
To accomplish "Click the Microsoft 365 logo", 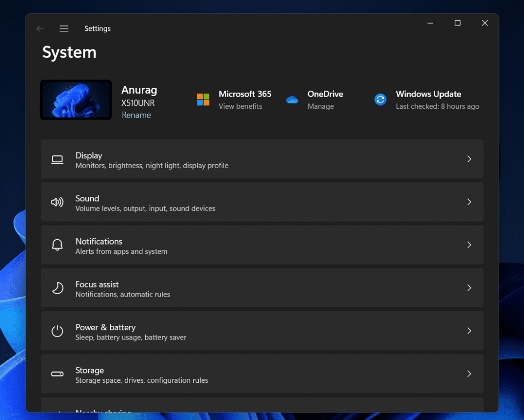I will [x=203, y=99].
